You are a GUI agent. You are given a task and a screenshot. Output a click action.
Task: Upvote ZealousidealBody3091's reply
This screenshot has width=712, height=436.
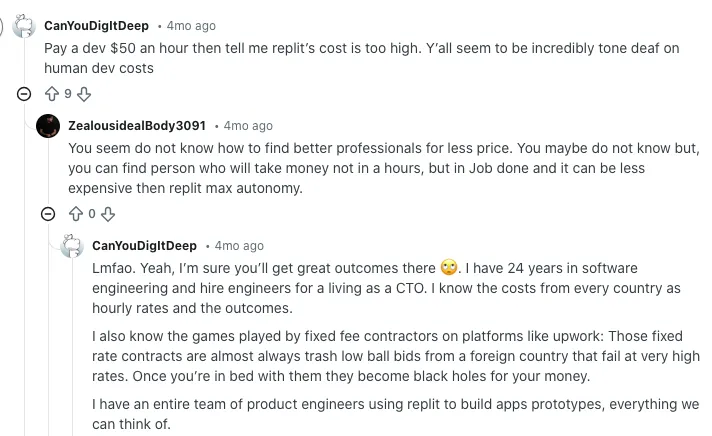(x=75, y=213)
